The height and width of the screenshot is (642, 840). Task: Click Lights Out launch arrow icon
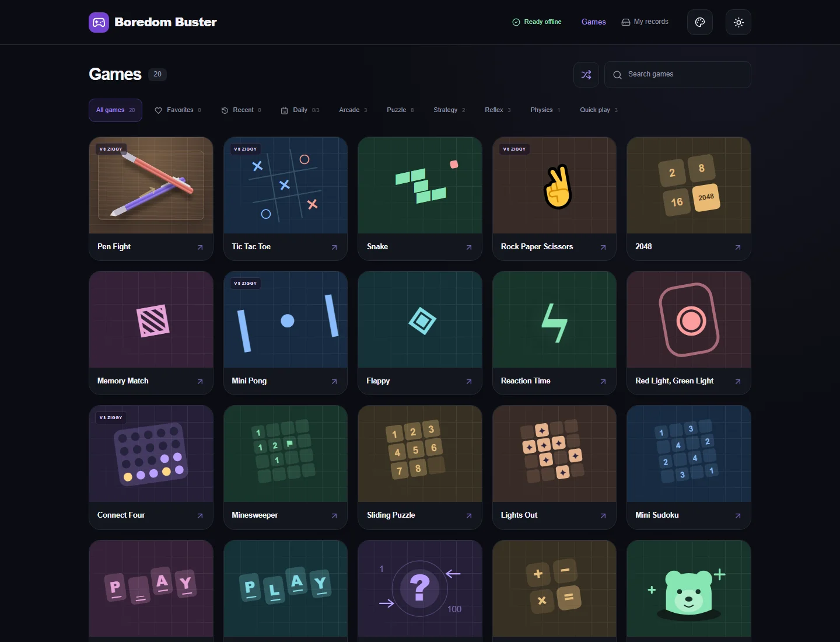click(603, 516)
